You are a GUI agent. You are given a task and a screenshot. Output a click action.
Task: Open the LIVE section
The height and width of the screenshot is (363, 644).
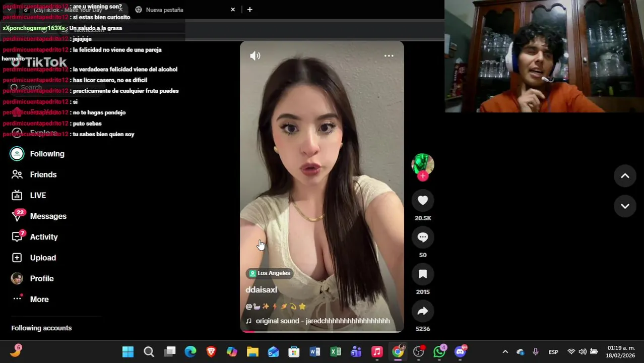[38, 195]
